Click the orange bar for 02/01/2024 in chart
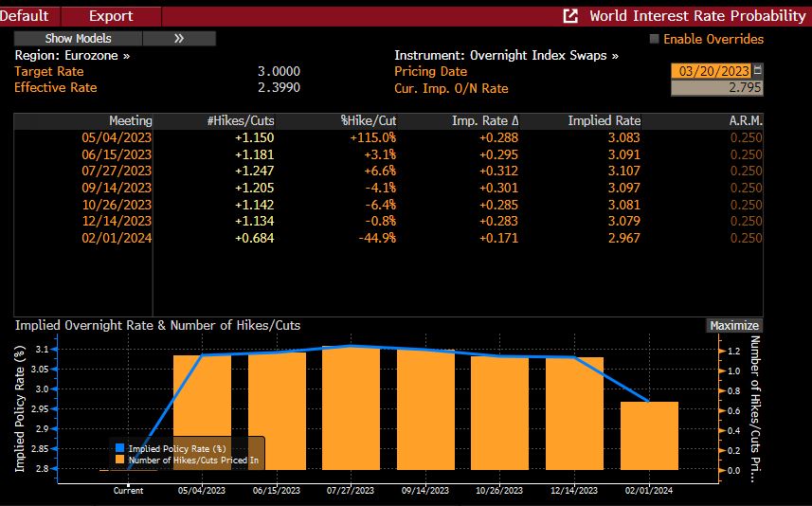Image resolution: width=812 pixels, height=506 pixels. tap(649, 436)
